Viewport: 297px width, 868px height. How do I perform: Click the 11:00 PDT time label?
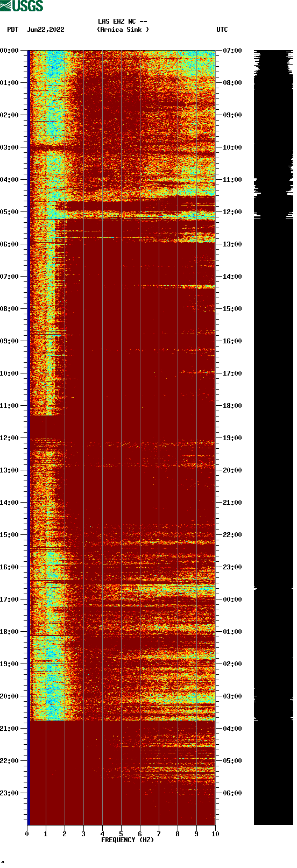coord(10,406)
